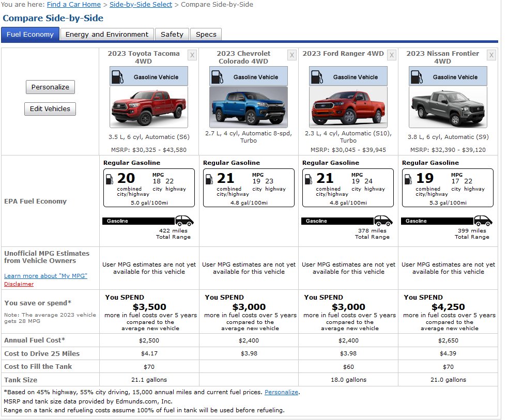The image size is (508, 420).
Task: Click the Chevrolet Colorado Gasoline Vehicle pump icon
Action: click(217, 77)
